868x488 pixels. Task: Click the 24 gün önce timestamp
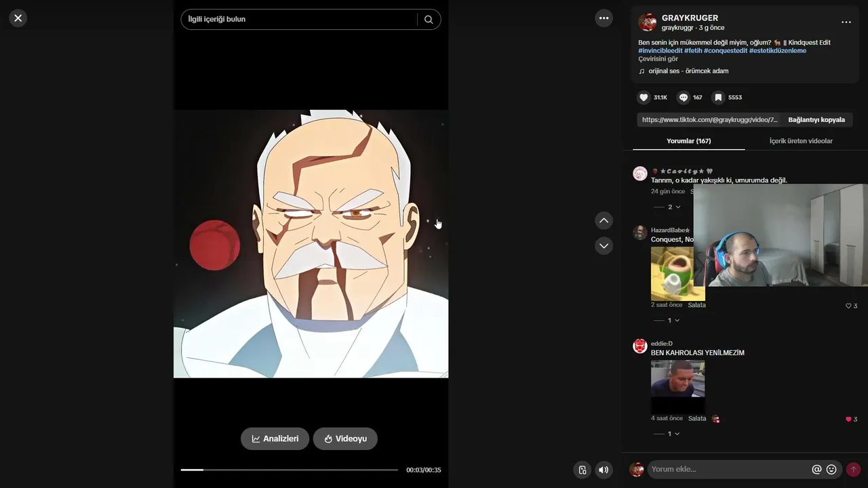tap(668, 192)
